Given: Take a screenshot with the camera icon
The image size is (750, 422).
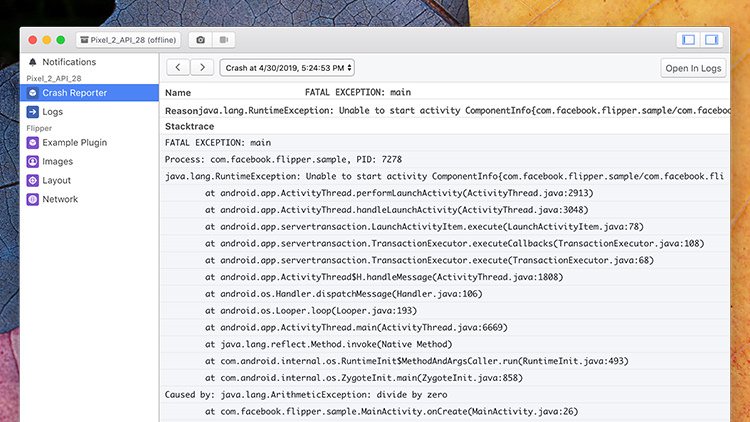Looking at the screenshot, I should (200, 40).
